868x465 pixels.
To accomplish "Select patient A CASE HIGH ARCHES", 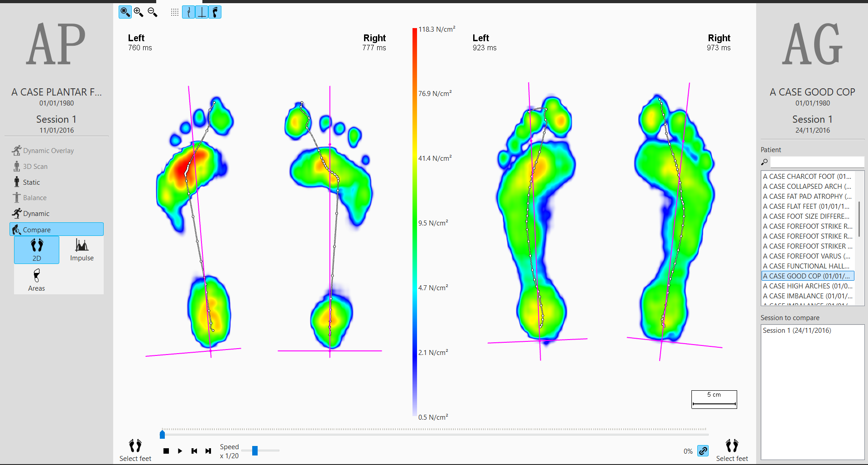I will tap(807, 286).
